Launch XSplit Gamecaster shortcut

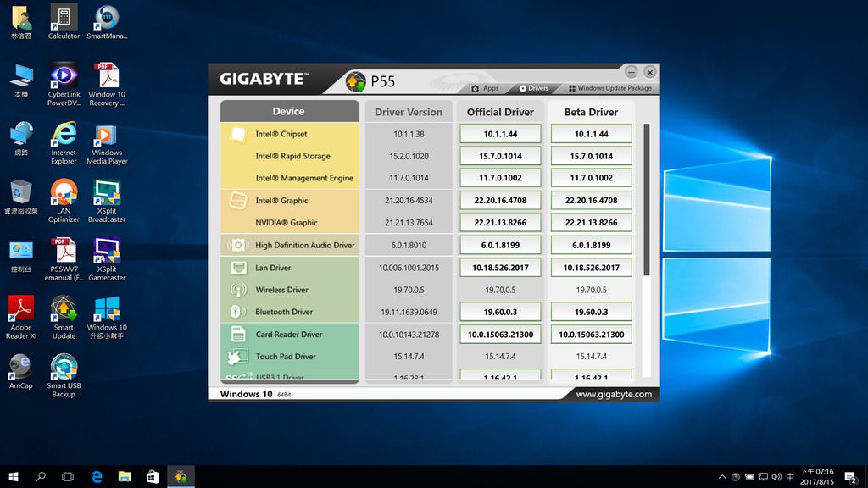(107, 259)
